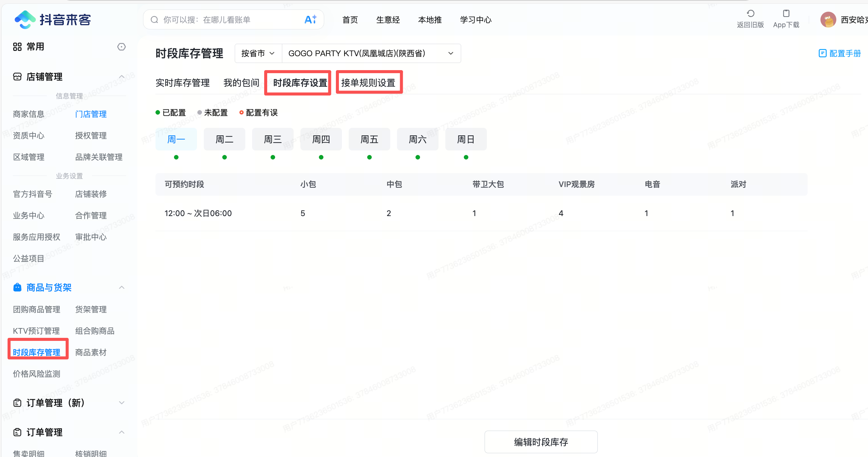Click the clock icon beside 常用
The height and width of the screenshot is (457, 868).
pyautogui.click(x=121, y=47)
